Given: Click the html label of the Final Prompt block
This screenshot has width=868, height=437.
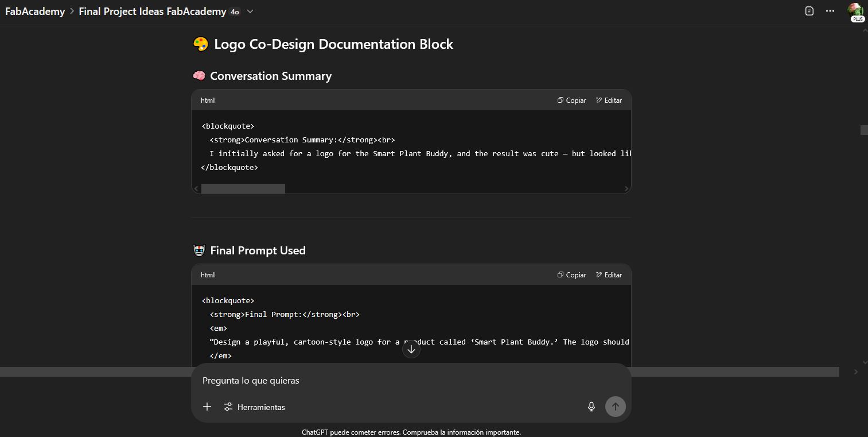Looking at the screenshot, I should pos(208,274).
